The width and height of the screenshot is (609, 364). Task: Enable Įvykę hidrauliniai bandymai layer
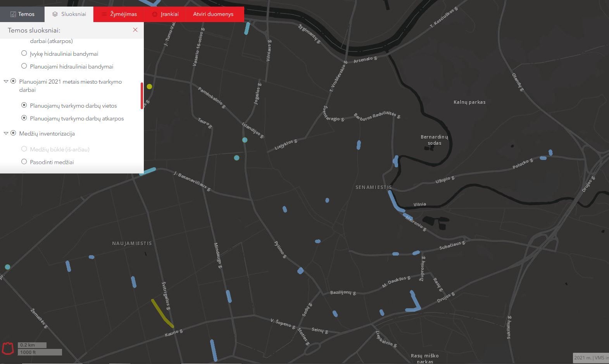[x=24, y=53]
